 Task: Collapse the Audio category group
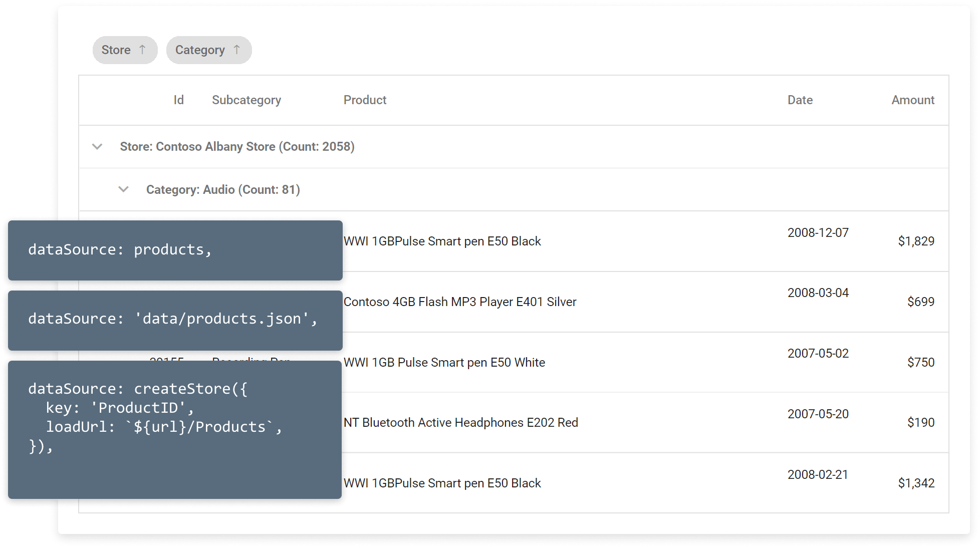[123, 189]
